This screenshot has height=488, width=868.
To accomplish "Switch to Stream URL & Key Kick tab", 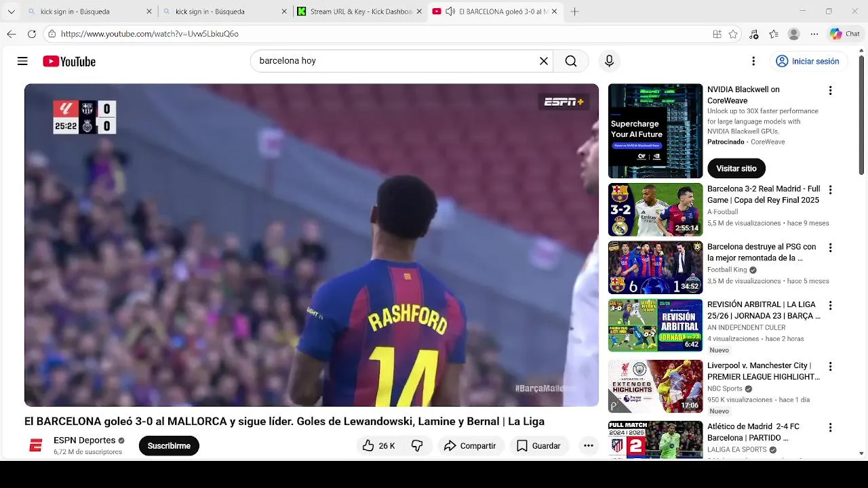I will tap(359, 12).
